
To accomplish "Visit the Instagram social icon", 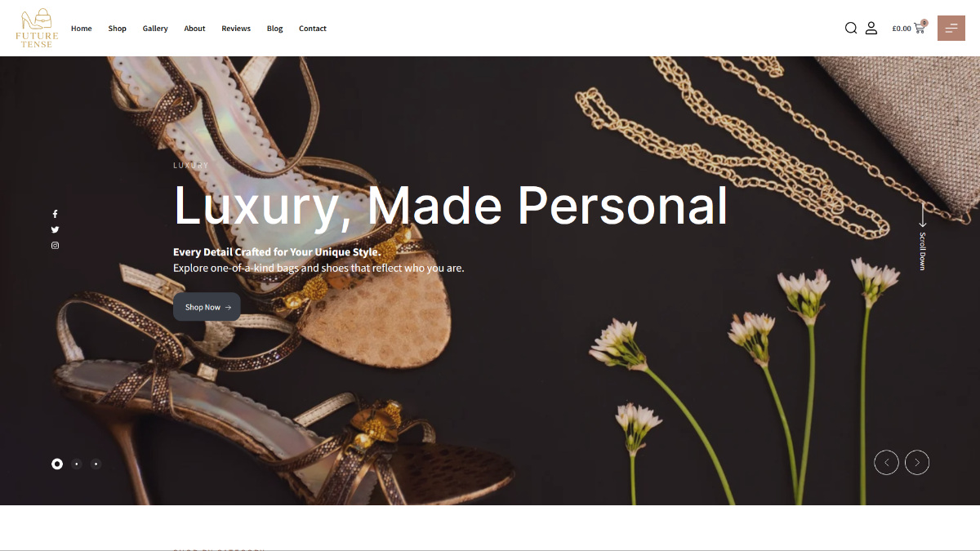I will [56, 245].
